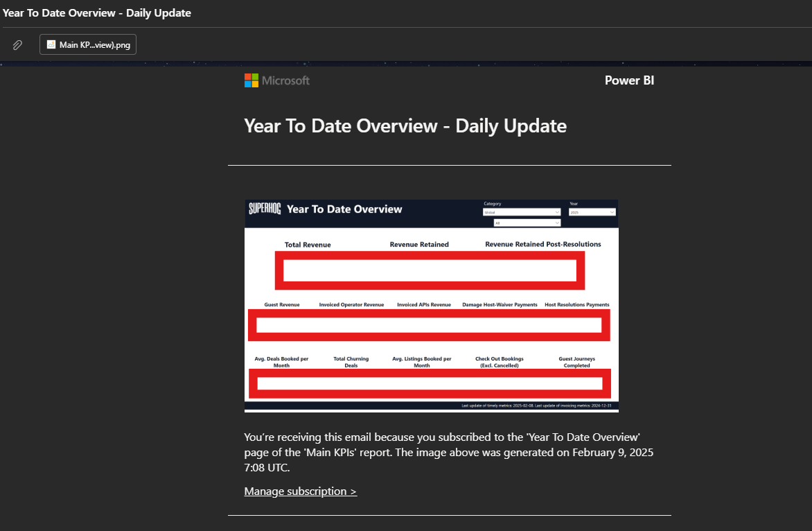812x531 pixels.
Task: Click the paperclip attachment icon
Action: (x=17, y=45)
